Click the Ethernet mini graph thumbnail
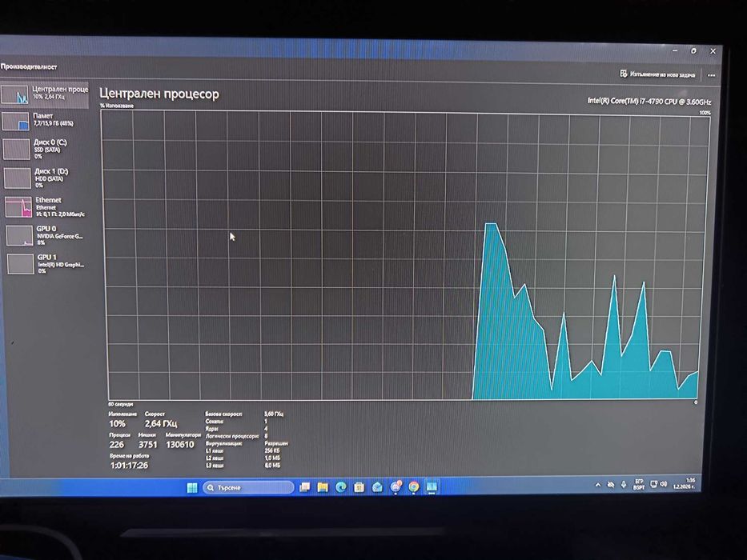The image size is (747, 560). (18, 207)
